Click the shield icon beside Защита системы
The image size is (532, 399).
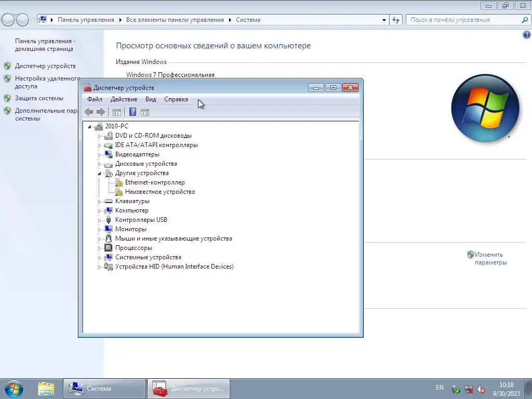7,98
